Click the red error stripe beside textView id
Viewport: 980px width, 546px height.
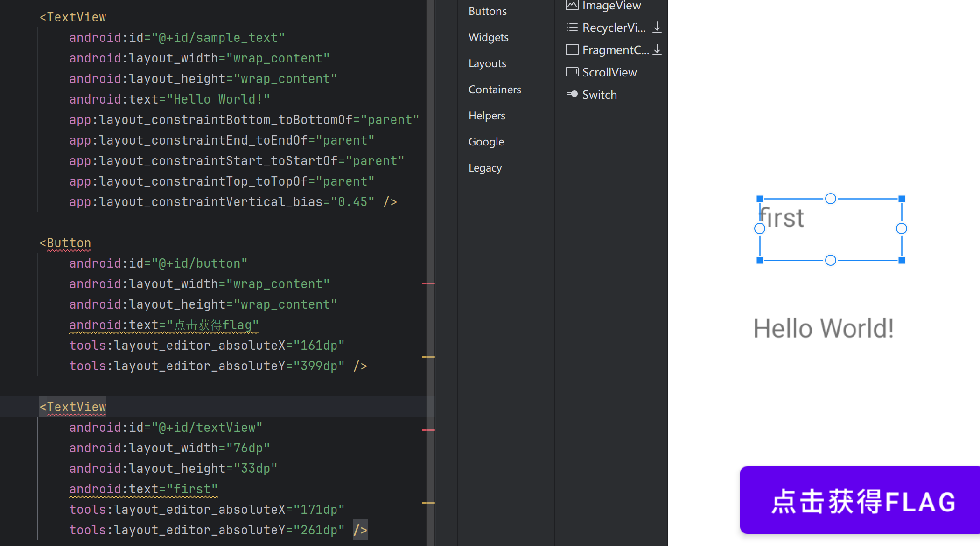coord(428,429)
